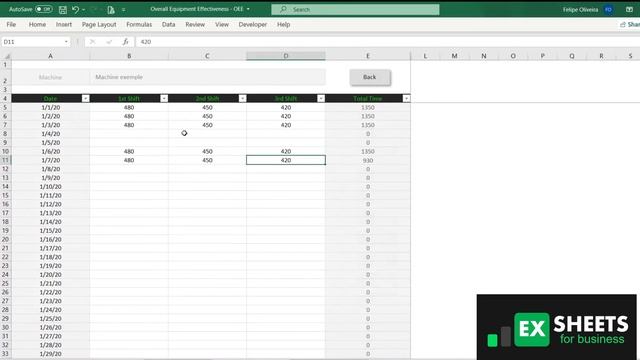Open the 2nd Shift filter dropdown

tap(242, 98)
